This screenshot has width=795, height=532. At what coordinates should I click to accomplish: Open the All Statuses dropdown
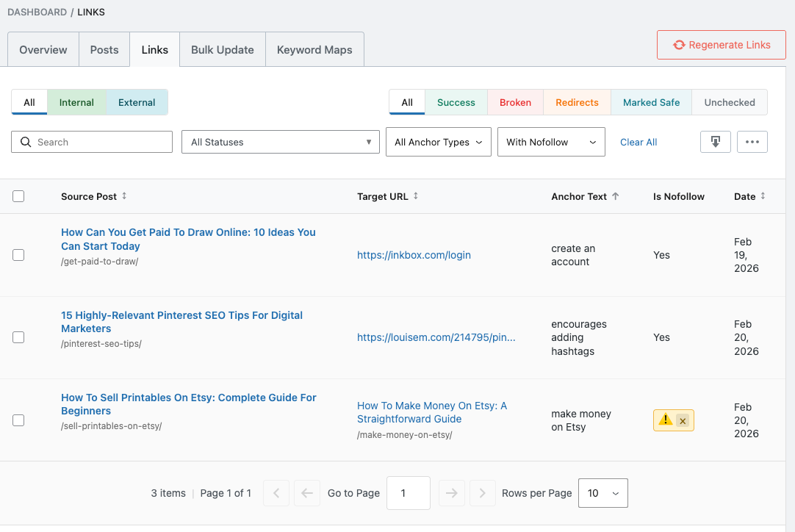click(x=280, y=141)
